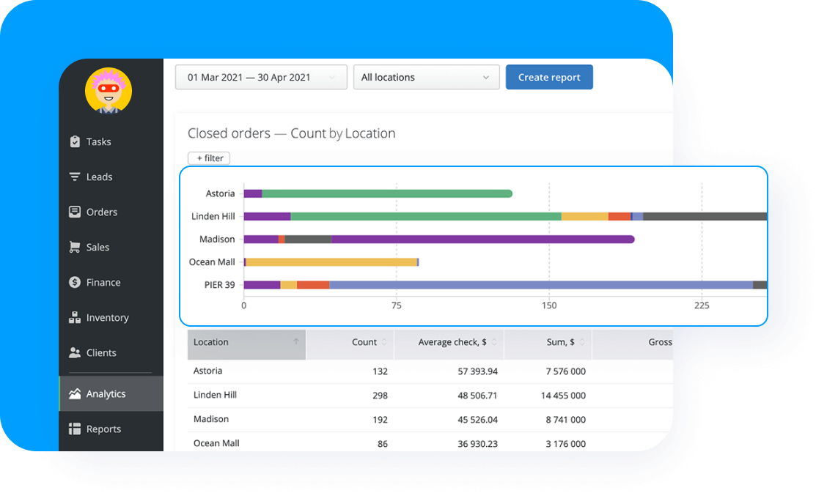
Task: Open the user avatar at sidebar top
Action: tap(109, 90)
